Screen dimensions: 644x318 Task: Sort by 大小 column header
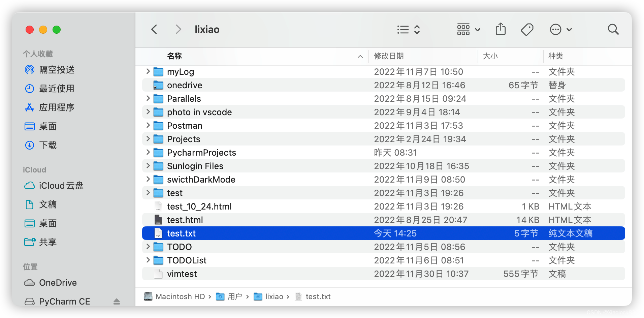pyautogui.click(x=490, y=56)
